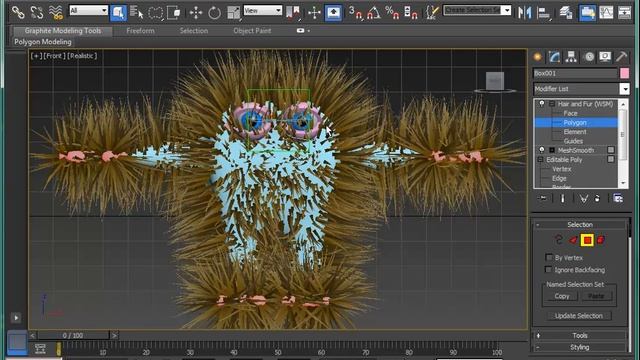This screenshot has height=360, width=640.
Task: Toggle the keyboard shortcut override icon
Action: click(333, 12)
